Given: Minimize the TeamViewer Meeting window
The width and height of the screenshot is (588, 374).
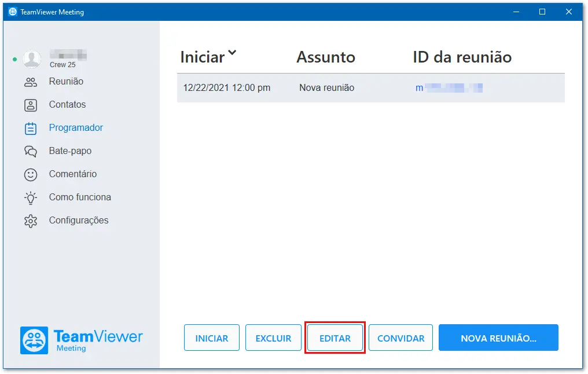Looking at the screenshot, I should tap(516, 12).
